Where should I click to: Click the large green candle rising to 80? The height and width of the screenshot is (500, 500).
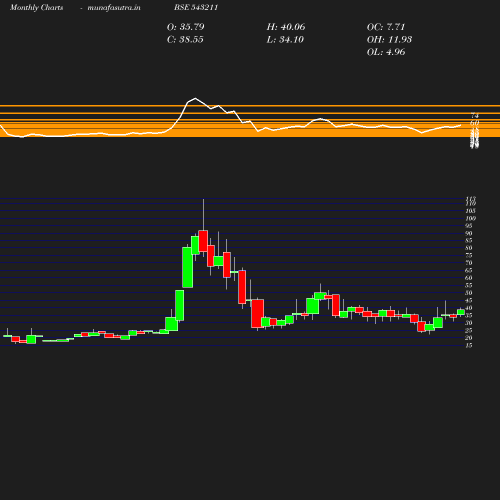tap(187, 267)
